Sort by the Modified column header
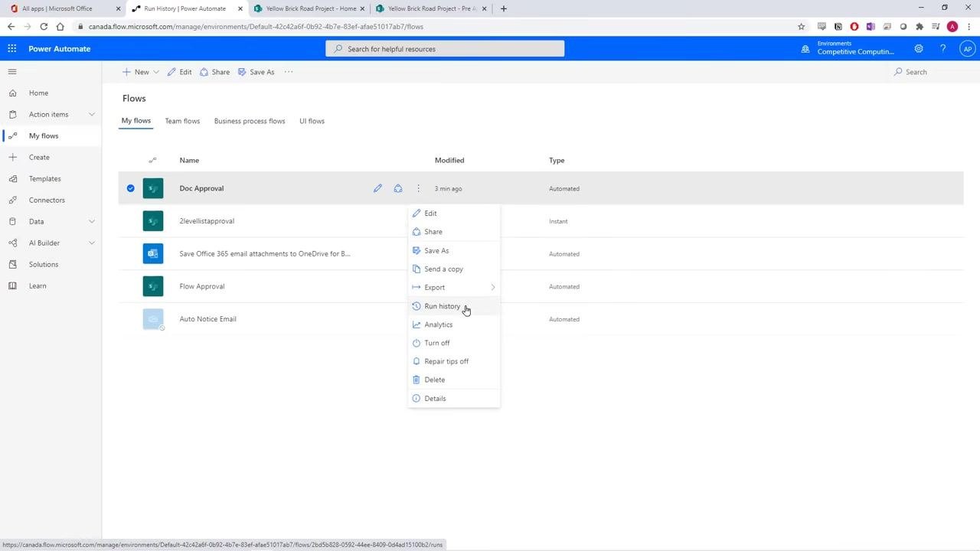Image resolution: width=980 pixels, height=551 pixels. coord(449,160)
